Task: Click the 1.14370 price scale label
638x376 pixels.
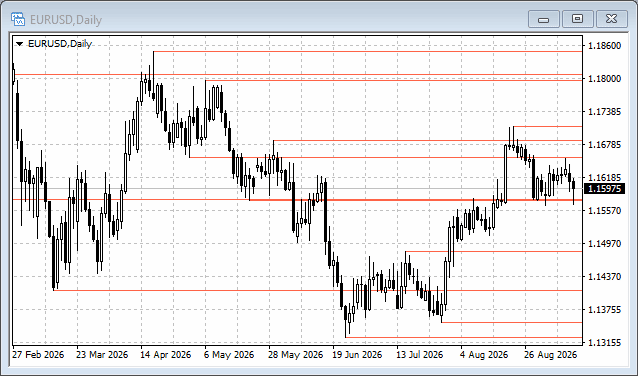Action: coord(605,276)
